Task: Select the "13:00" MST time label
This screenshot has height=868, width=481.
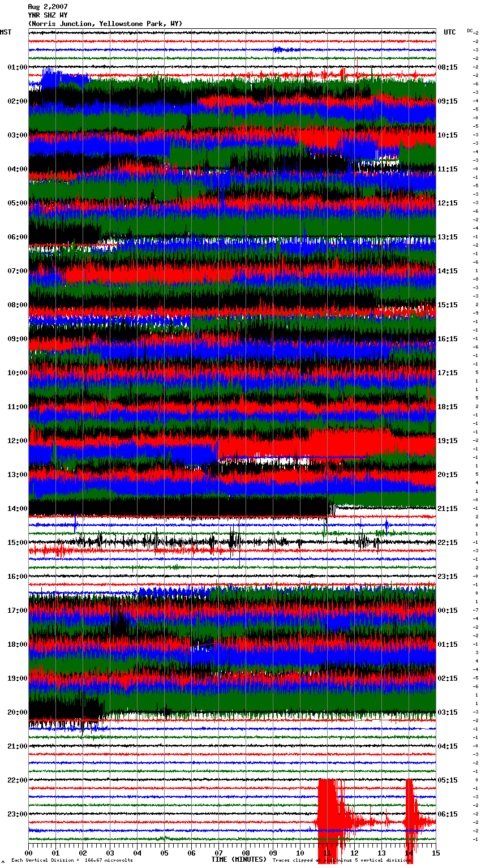Action: (18, 475)
